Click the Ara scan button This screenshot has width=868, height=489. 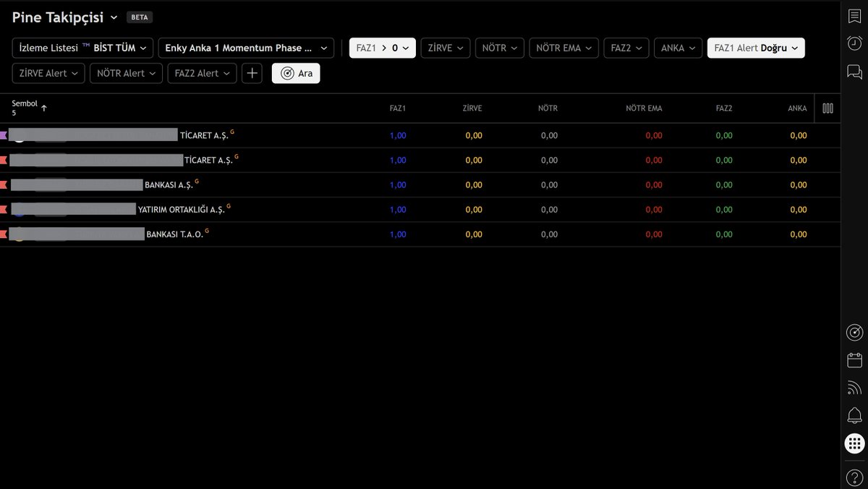(296, 73)
